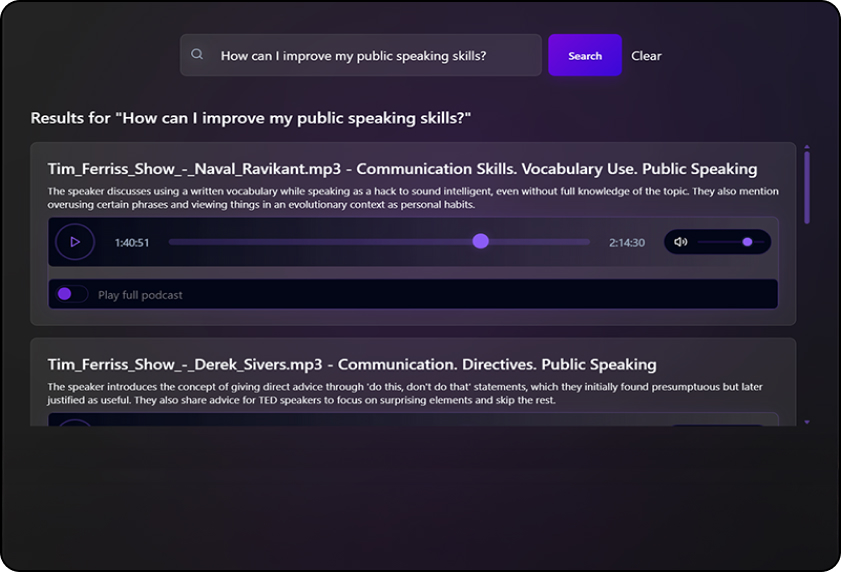Mute audio with the speaker icon

(x=680, y=242)
